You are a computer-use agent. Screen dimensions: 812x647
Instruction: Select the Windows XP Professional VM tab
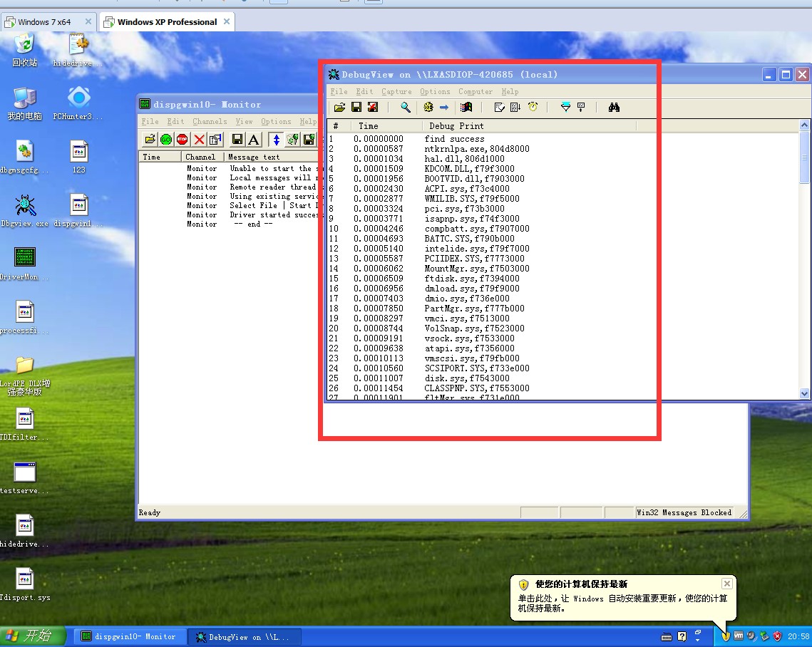[167, 22]
